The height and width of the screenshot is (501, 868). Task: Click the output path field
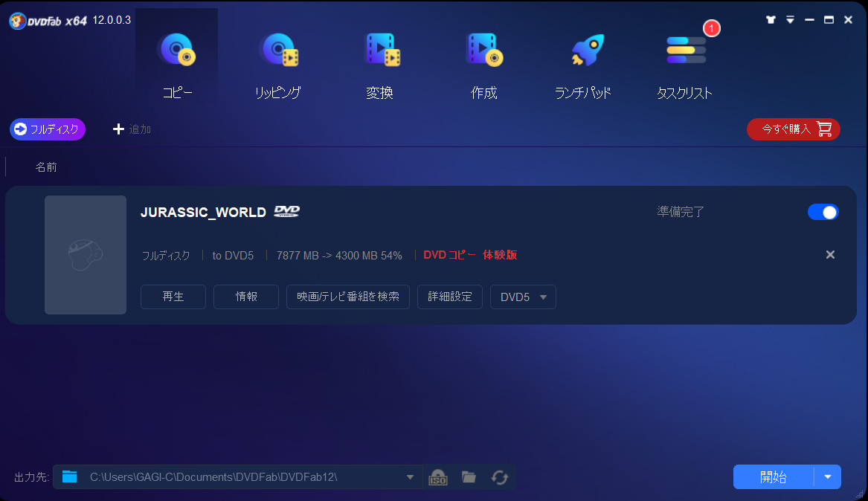238,476
